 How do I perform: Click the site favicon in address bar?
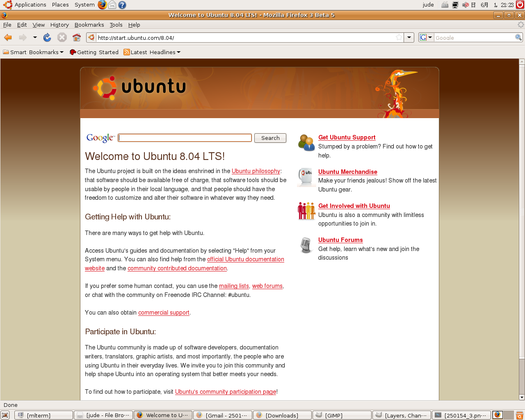coord(91,38)
